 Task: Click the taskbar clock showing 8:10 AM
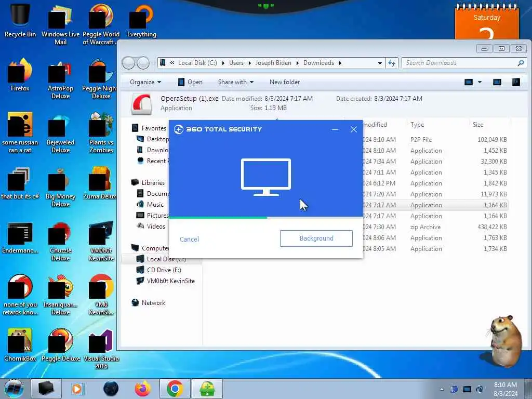click(505, 389)
